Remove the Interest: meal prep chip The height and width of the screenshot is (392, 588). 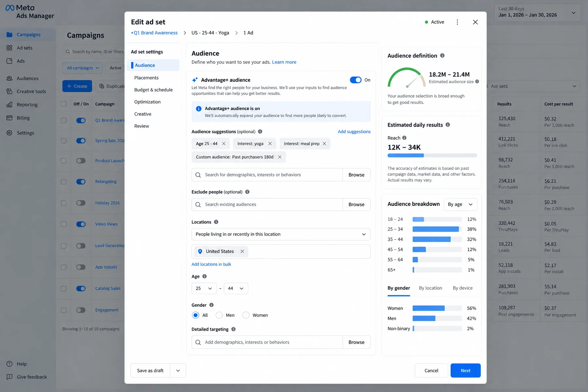click(324, 144)
